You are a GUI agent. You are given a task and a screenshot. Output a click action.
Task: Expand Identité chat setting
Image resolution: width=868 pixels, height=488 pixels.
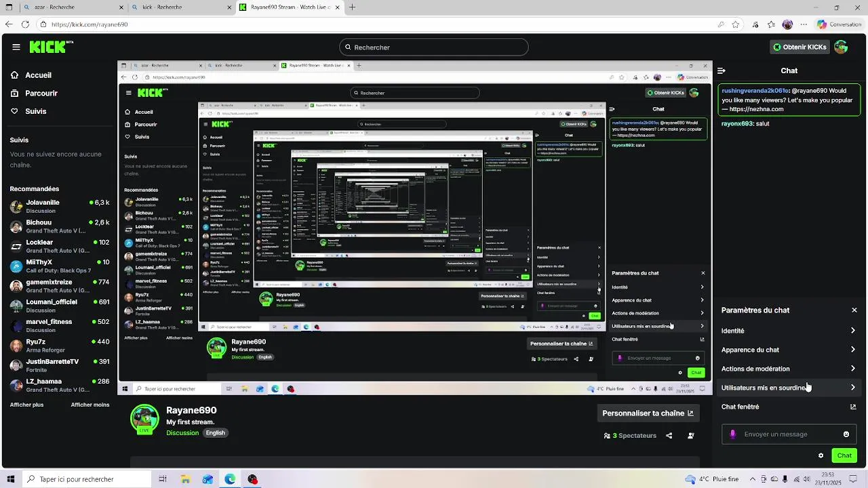click(789, 331)
